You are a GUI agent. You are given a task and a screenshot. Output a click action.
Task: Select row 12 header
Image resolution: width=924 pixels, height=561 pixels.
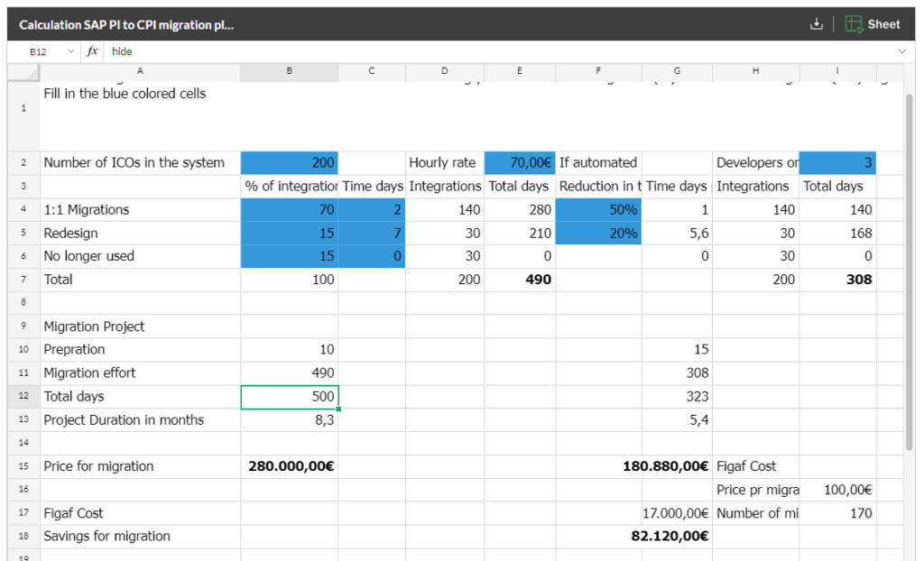click(23, 397)
